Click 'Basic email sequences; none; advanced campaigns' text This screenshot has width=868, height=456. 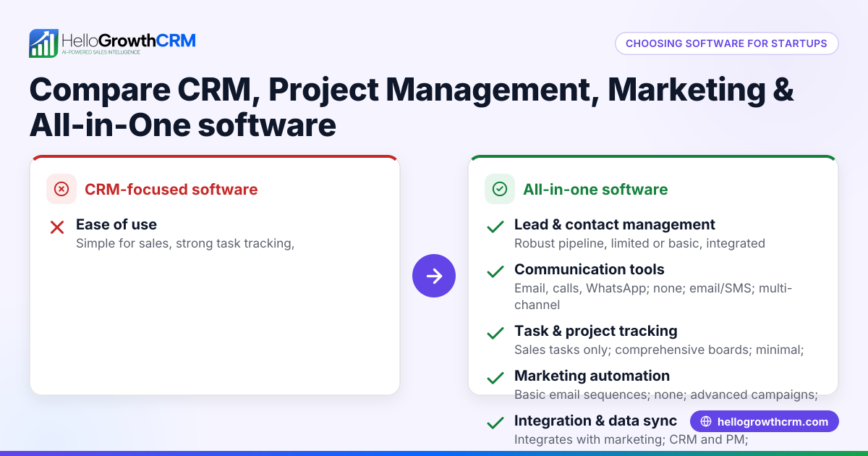coord(666,394)
